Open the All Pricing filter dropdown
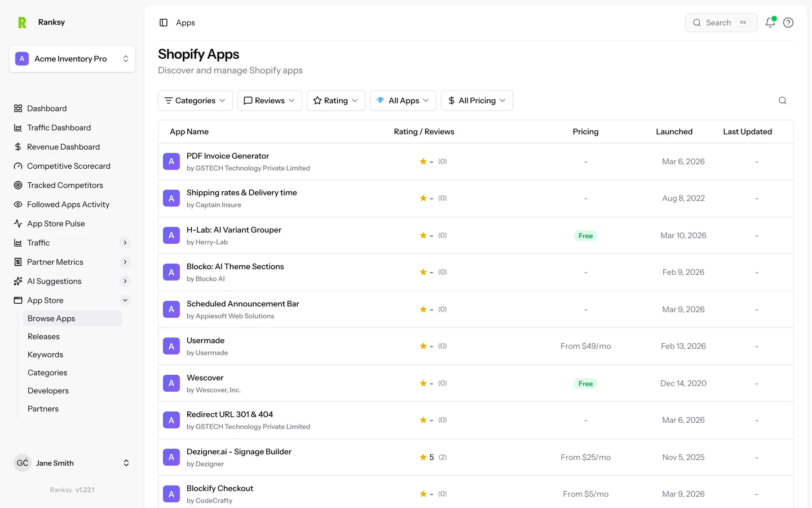The width and height of the screenshot is (812, 508). 477,100
